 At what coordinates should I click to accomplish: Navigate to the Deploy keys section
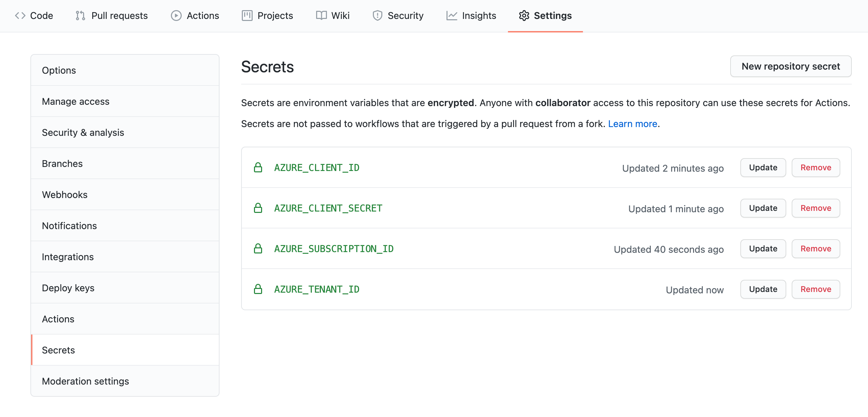(68, 288)
